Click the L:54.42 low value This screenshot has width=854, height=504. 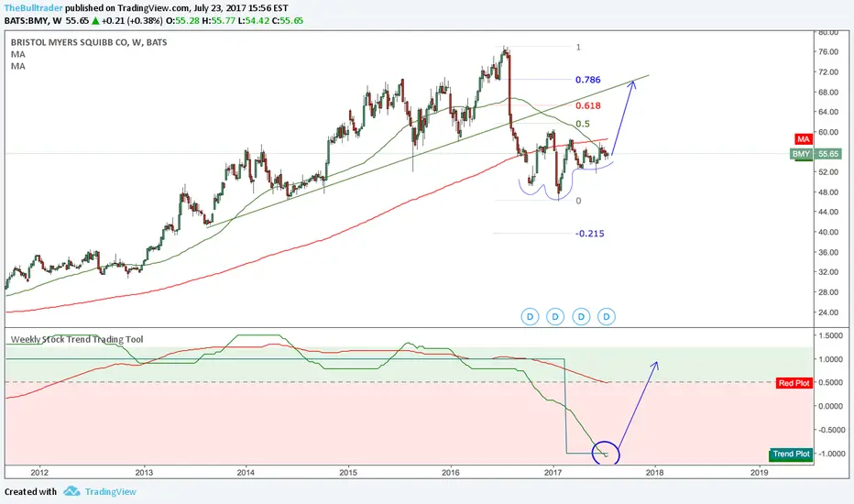point(253,21)
